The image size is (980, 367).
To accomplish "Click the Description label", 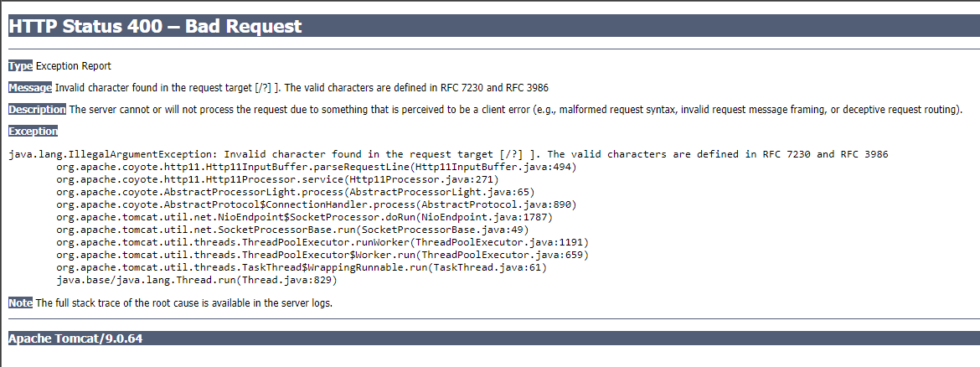I will pyautogui.click(x=37, y=110).
